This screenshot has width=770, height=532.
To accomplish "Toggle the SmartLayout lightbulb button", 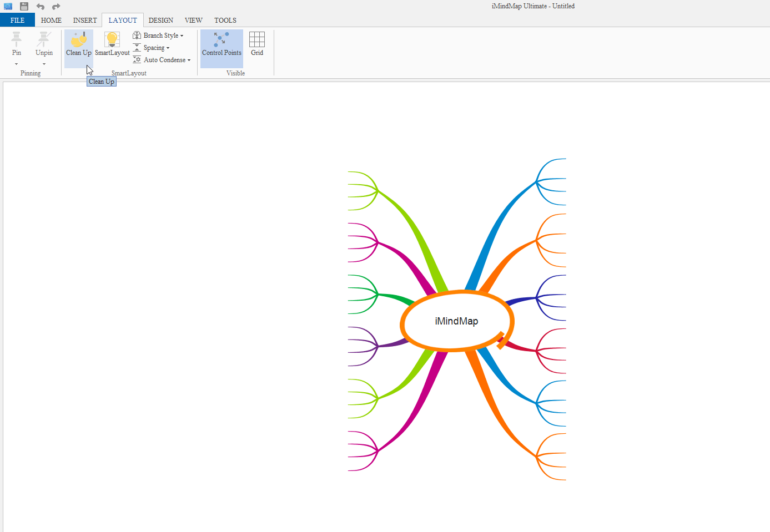I will (x=112, y=44).
